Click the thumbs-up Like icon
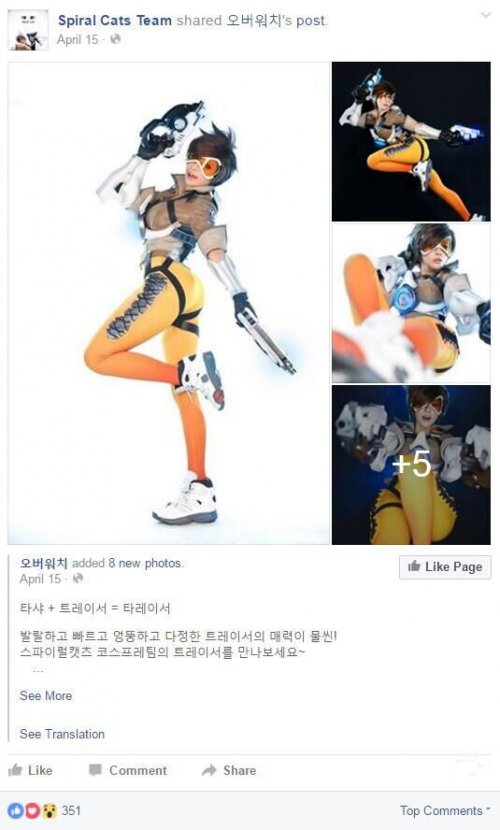The width and height of the screenshot is (500, 830). point(16,770)
